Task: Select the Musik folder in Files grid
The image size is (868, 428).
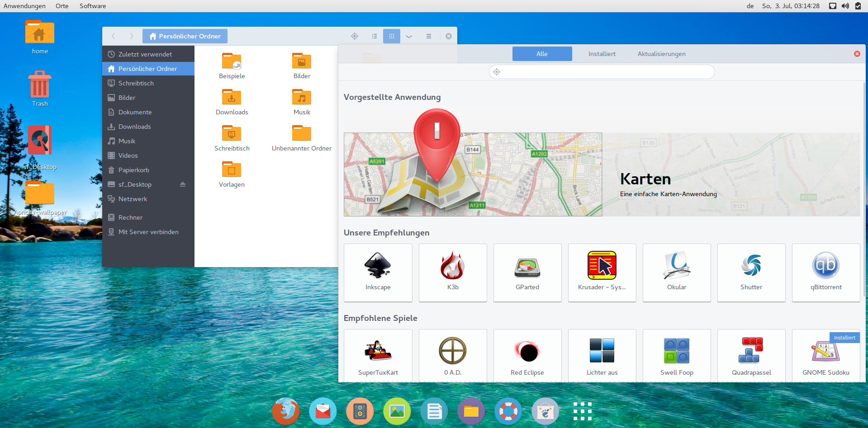Action: (302, 102)
